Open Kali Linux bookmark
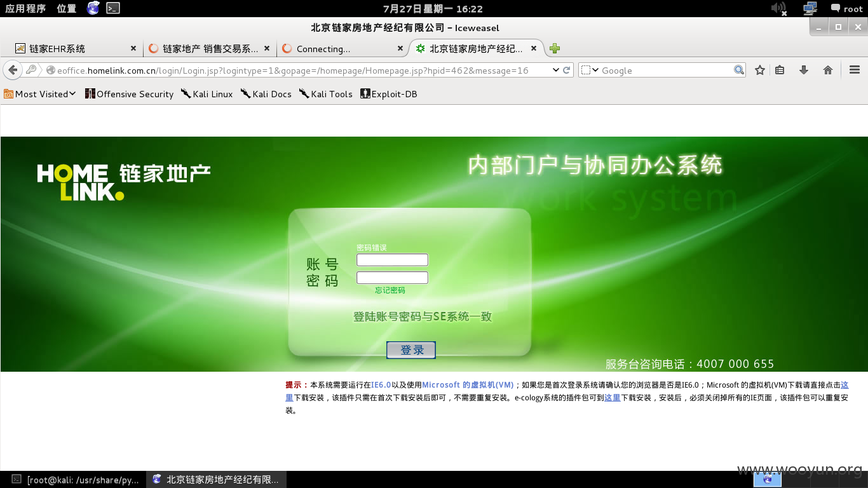Screen dimensions: 868x488 (x=207, y=94)
